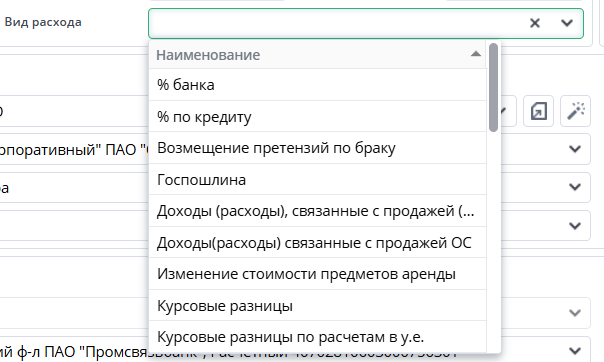Image resolution: width=604 pixels, height=362 pixels.
Task: Sort list by Наименование arrow
Action: (476, 54)
